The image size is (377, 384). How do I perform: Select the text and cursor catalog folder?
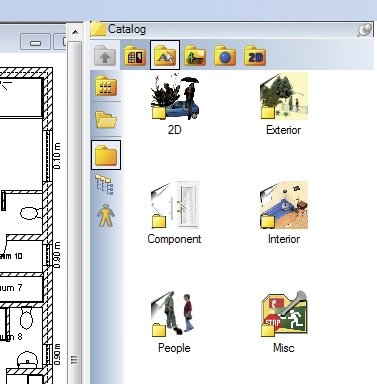click(165, 55)
